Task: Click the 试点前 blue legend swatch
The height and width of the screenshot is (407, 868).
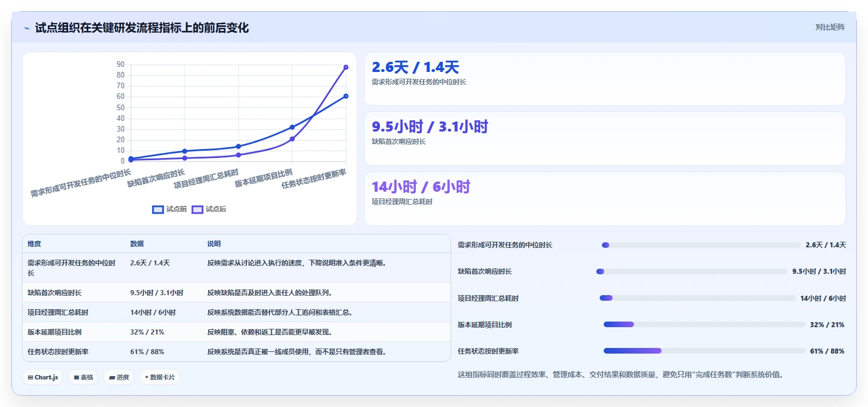Action: 158,210
